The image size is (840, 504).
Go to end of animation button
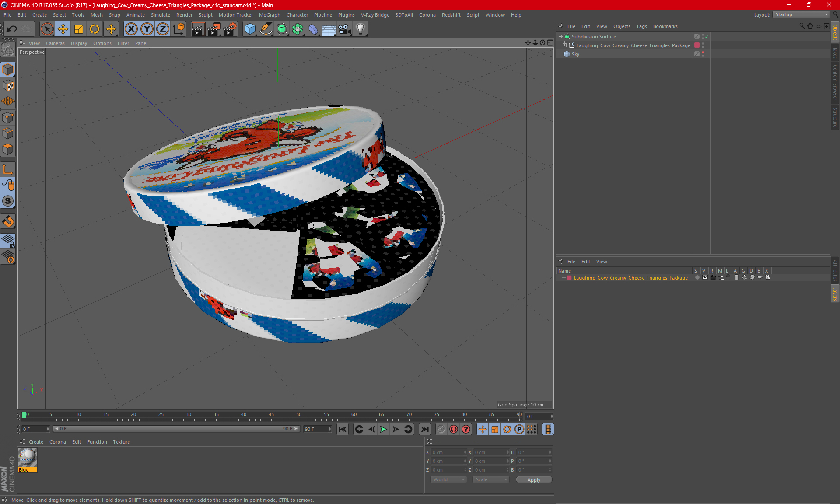424,429
